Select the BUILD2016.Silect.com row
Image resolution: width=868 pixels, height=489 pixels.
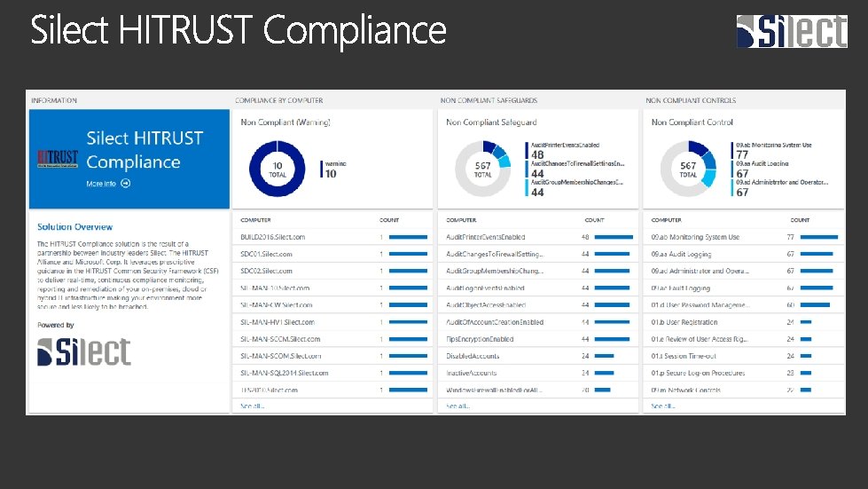point(332,237)
